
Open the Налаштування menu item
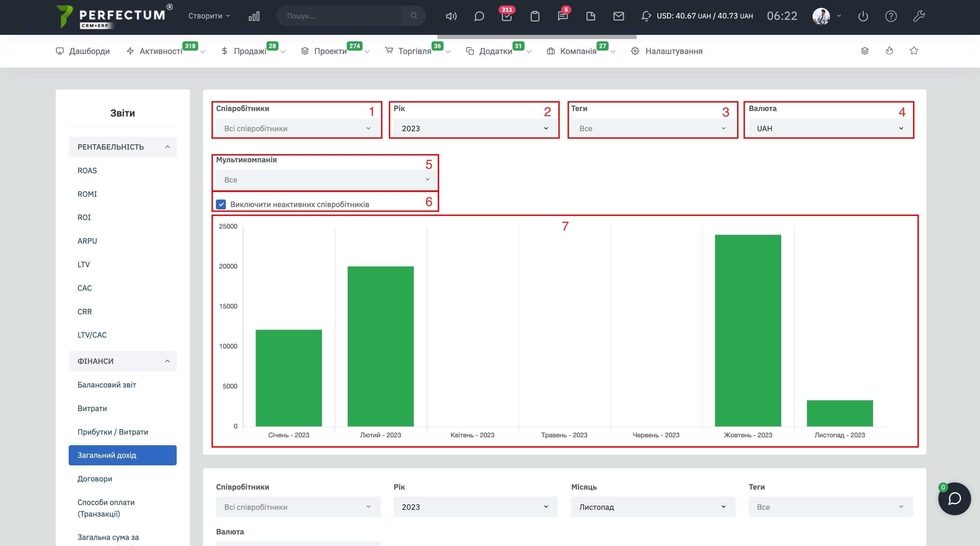click(x=673, y=51)
